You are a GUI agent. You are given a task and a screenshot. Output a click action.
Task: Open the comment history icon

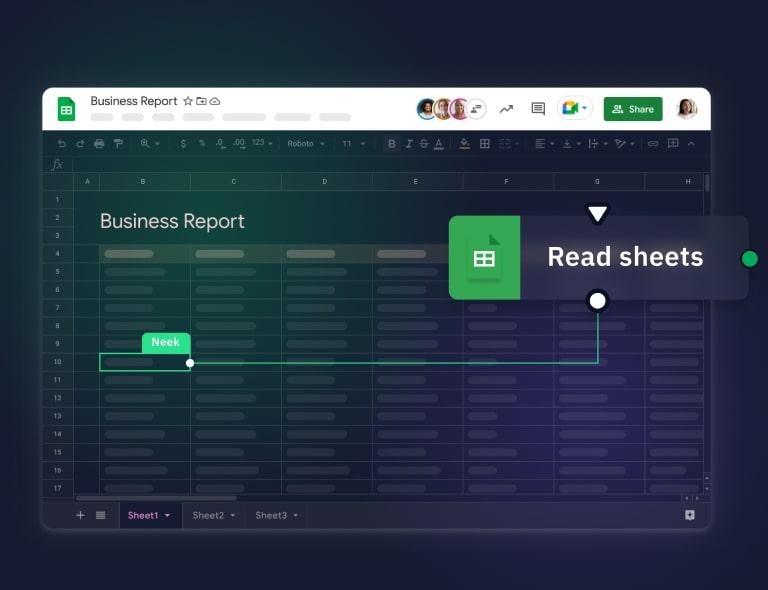click(538, 109)
